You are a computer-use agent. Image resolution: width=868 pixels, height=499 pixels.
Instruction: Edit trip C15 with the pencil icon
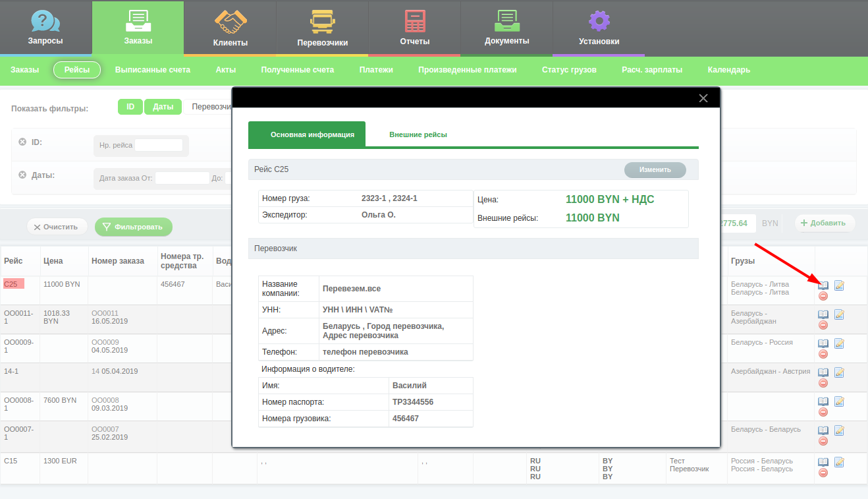[839, 462]
